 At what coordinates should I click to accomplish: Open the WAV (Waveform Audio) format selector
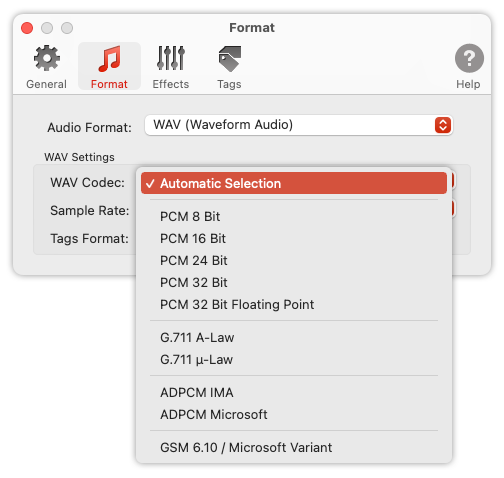(x=299, y=125)
